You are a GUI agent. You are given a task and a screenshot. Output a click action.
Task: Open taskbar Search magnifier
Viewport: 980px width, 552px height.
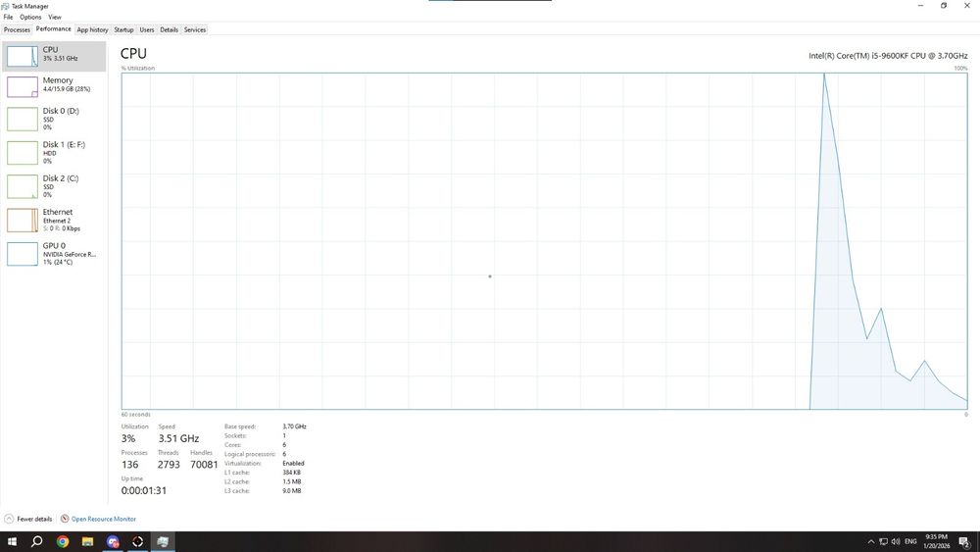point(37,541)
